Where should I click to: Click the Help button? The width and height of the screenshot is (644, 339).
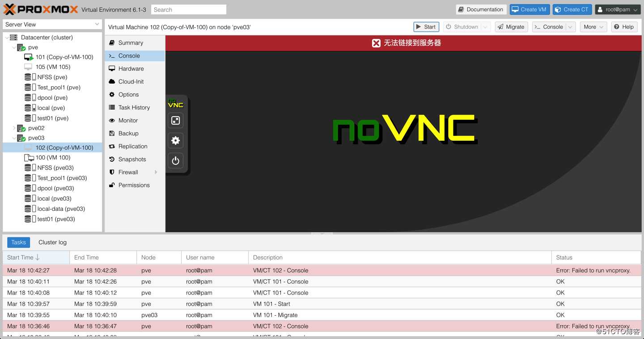(x=624, y=27)
